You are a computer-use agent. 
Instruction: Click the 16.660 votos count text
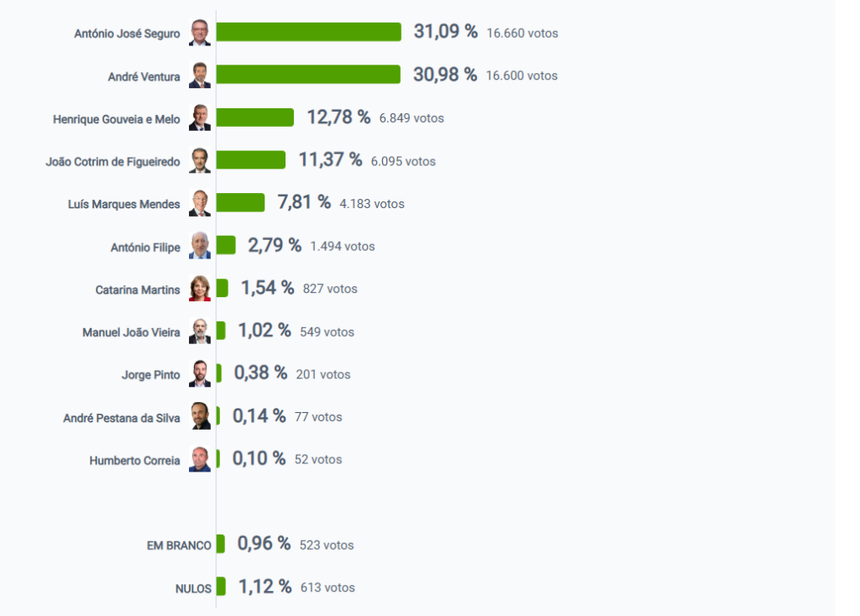click(x=522, y=34)
